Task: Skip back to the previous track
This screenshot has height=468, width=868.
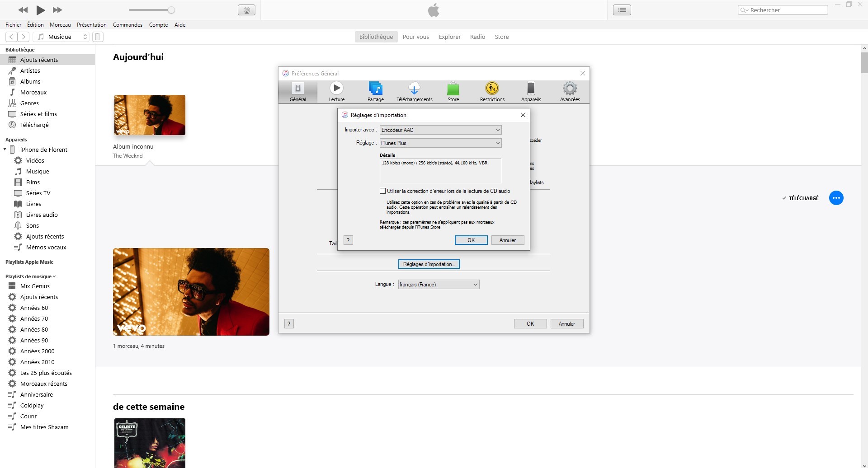Action: (23, 10)
